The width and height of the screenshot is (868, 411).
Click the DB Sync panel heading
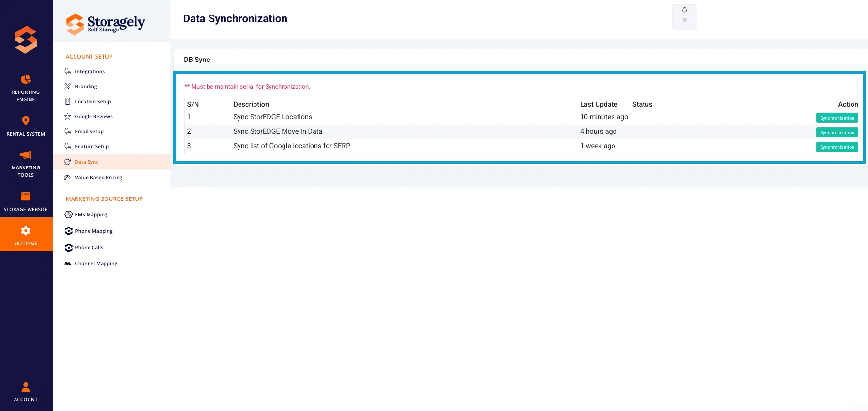tap(197, 60)
